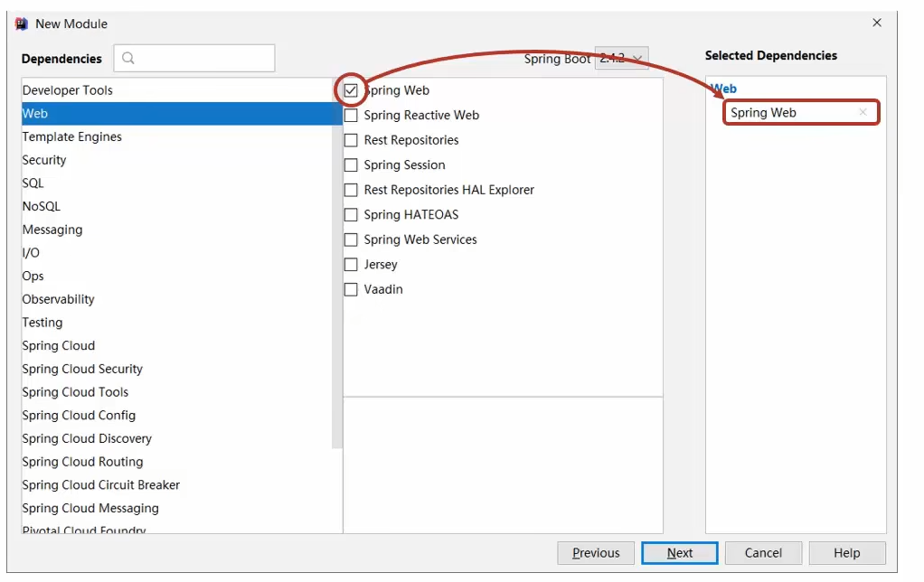This screenshot has height=582, width=924.
Task: Check the Jersey dependency box
Action: 351,264
